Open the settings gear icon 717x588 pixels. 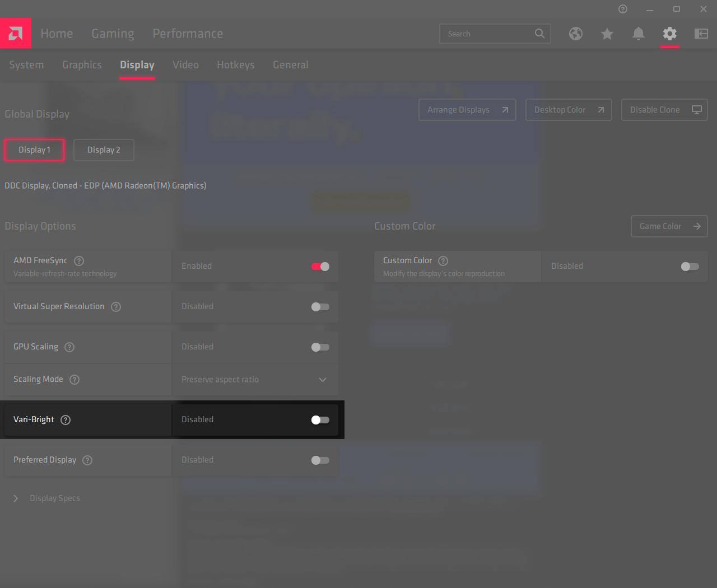click(669, 34)
